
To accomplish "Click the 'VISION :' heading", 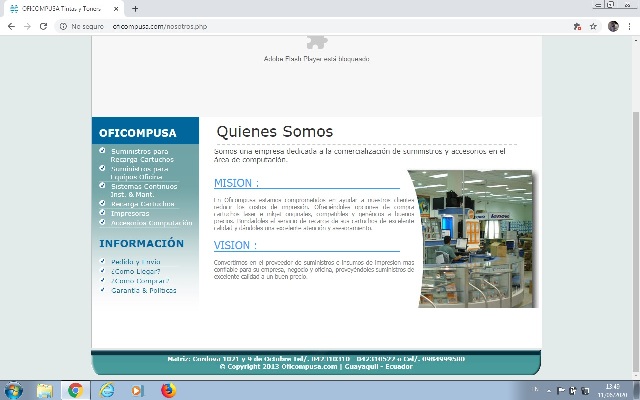I will [x=235, y=245].
